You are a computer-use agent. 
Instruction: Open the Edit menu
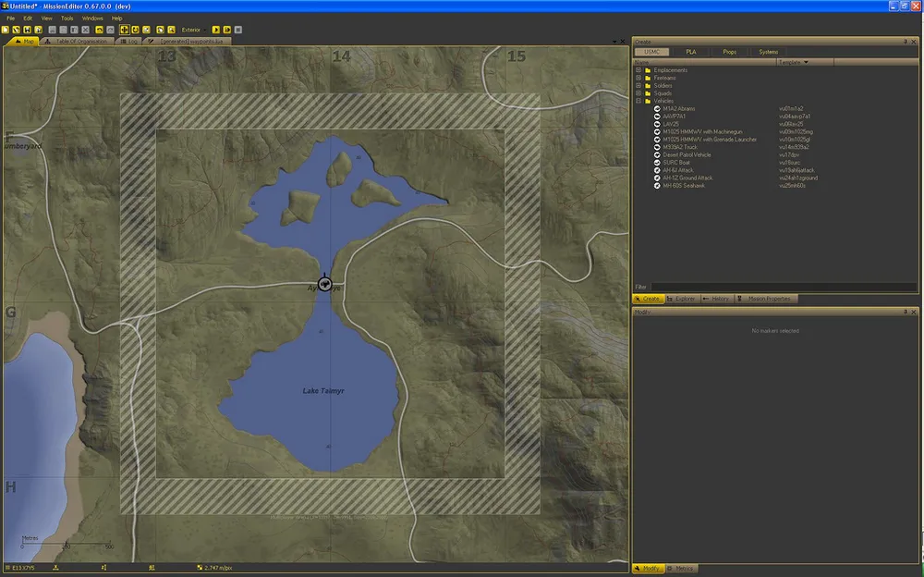pos(28,18)
